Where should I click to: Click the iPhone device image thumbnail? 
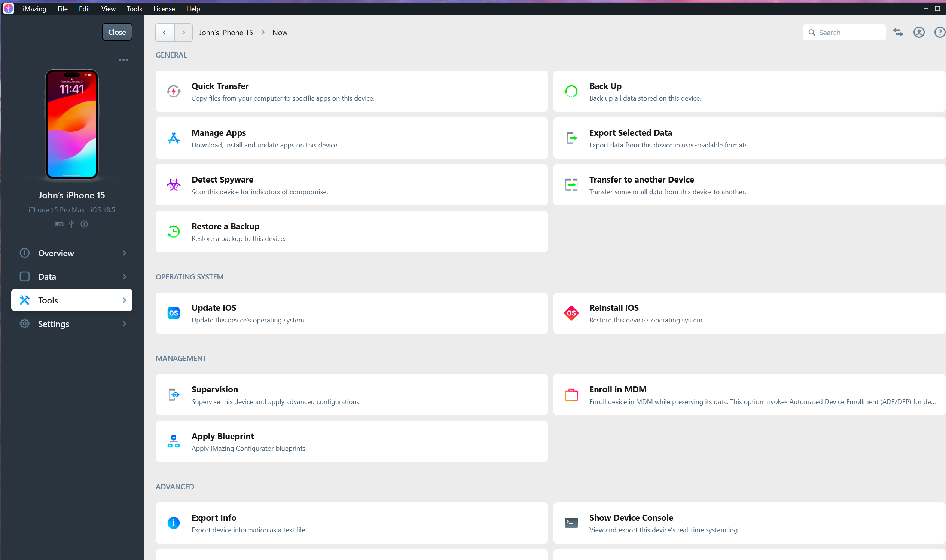pos(72,125)
